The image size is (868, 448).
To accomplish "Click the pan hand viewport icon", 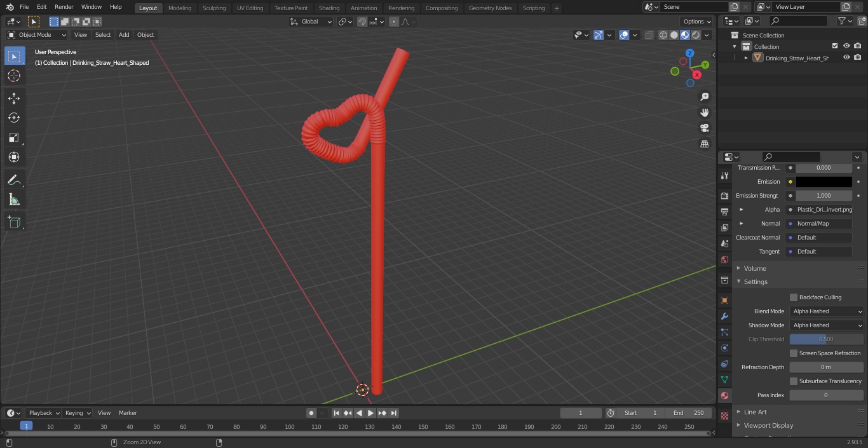I will tap(705, 112).
